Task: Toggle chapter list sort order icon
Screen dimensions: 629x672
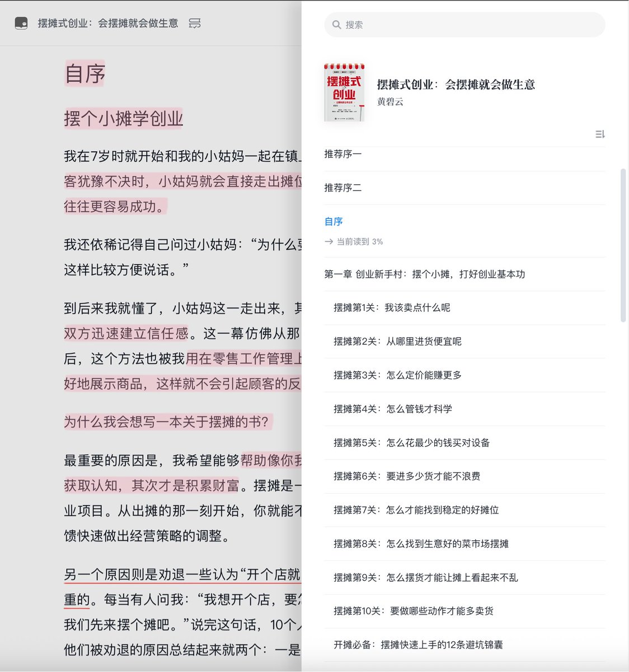Action: [600, 134]
